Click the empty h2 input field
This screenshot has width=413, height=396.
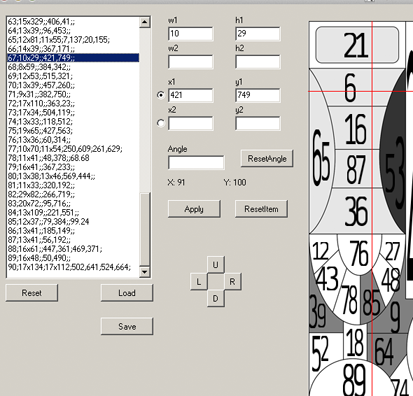click(258, 62)
